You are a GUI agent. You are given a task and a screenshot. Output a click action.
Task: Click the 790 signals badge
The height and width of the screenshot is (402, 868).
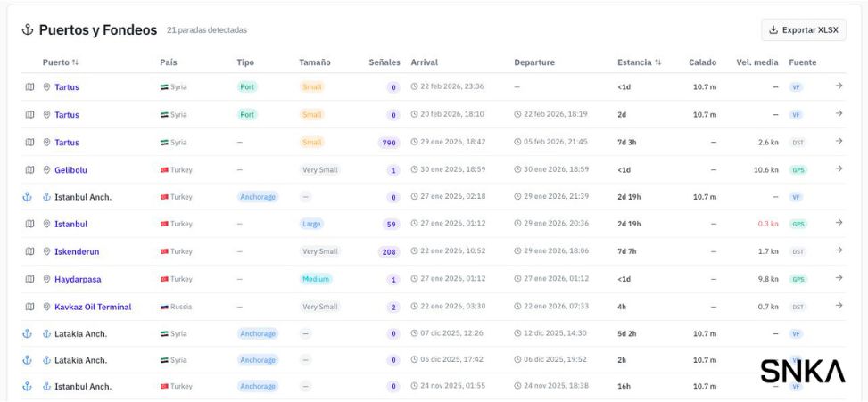[388, 143]
